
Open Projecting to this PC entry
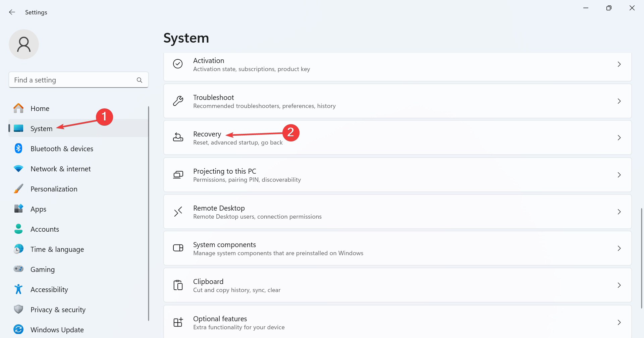[x=397, y=175]
